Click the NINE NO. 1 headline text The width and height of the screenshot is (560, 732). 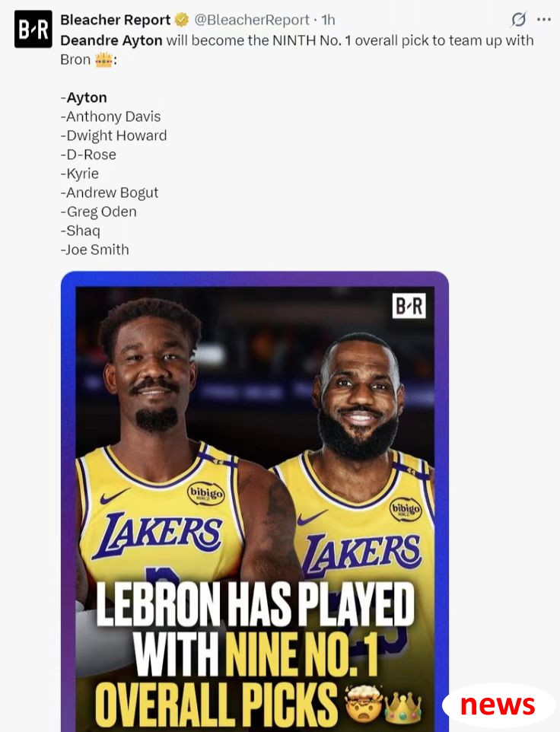(x=301, y=654)
